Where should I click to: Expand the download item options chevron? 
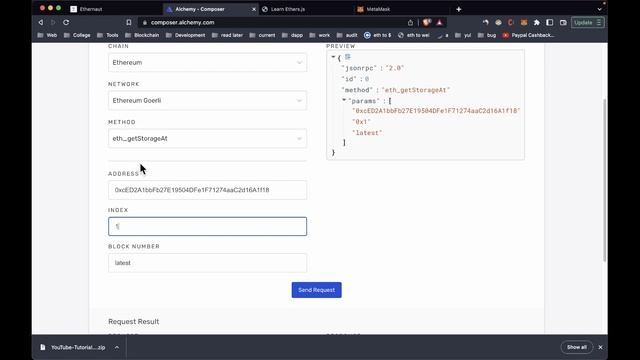[x=117, y=347]
